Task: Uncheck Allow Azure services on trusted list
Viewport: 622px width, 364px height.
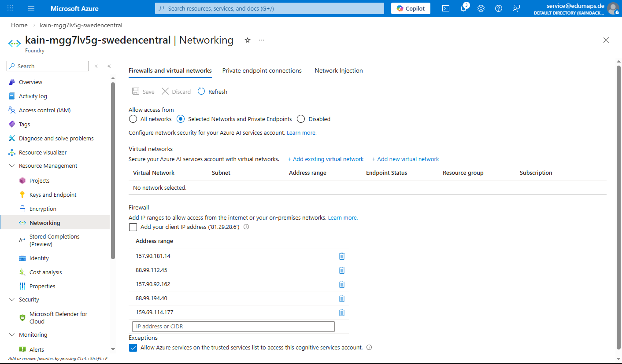Action: (x=133, y=348)
